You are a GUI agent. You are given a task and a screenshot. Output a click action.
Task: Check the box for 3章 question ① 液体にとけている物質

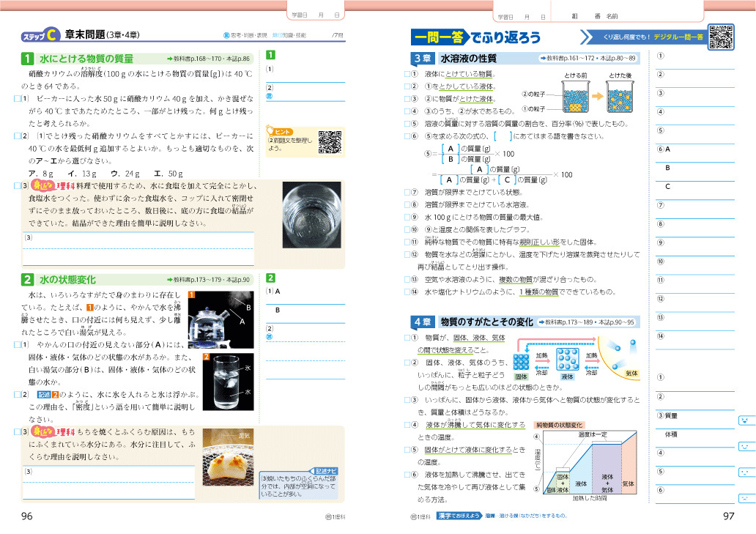(407, 74)
